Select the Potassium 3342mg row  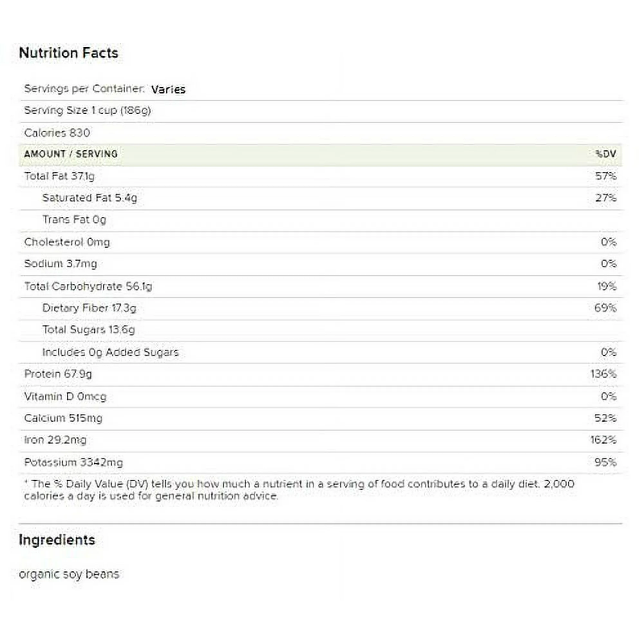point(73,462)
